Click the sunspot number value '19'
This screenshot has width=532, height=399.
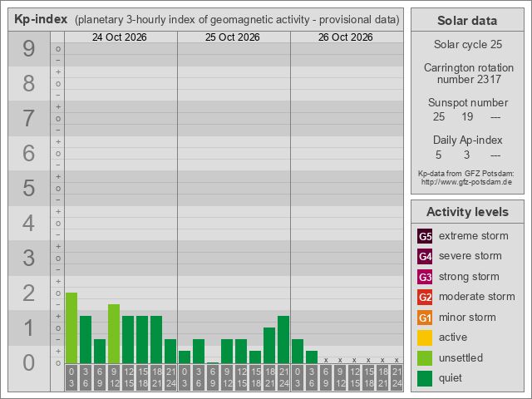pos(467,116)
